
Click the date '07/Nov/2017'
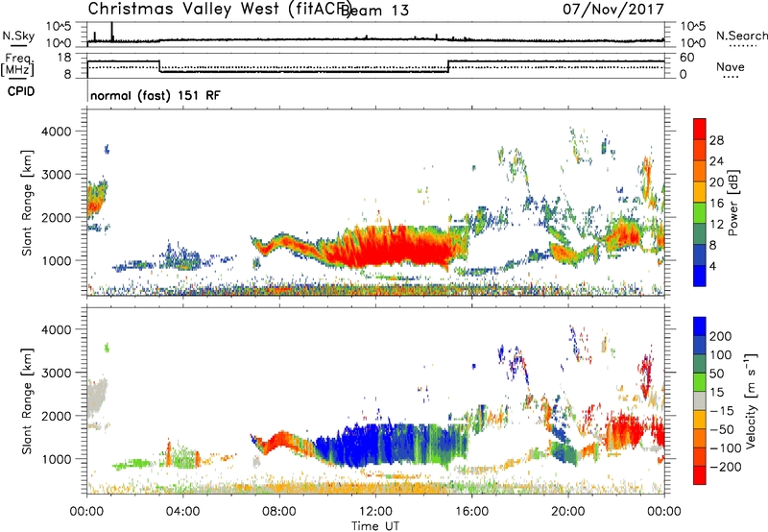pyautogui.click(x=613, y=9)
